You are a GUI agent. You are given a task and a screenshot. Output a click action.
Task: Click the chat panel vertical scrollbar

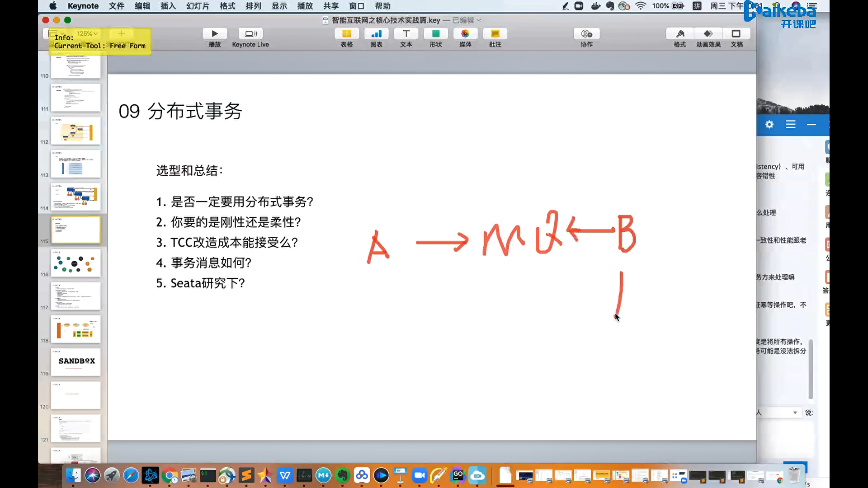point(811,368)
